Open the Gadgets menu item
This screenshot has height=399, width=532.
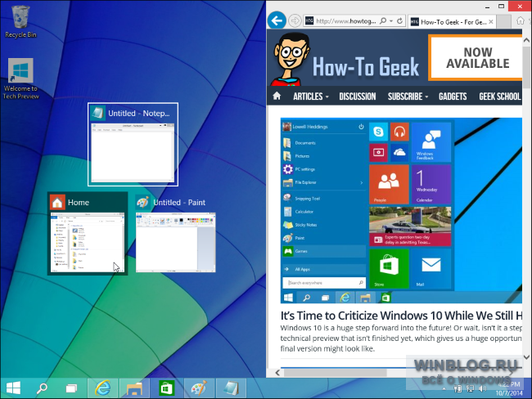coord(453,96)
